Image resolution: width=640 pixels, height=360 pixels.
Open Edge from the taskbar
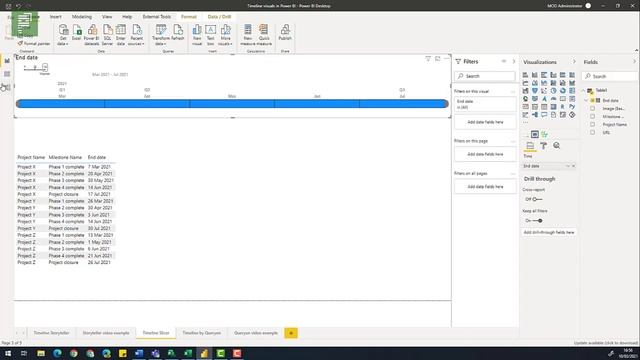coord(57,353)
